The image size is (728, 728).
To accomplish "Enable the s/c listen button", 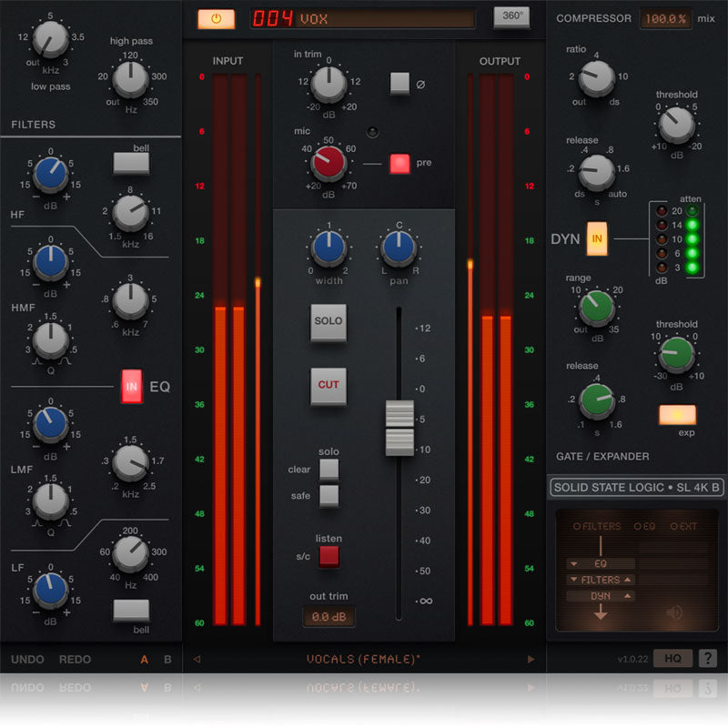I will (329, 556).
